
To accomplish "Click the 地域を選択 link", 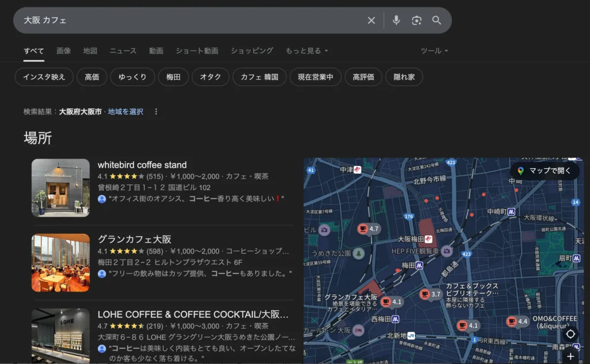I will tap(126, 112).
